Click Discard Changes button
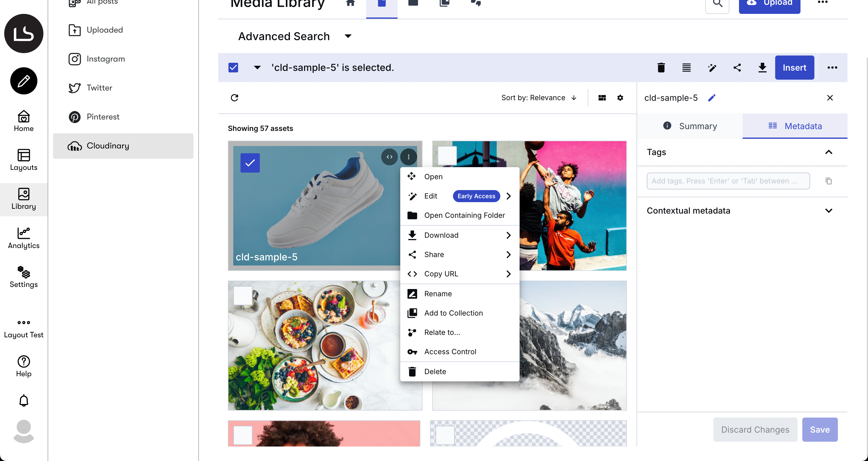This screenshot has height=461, width=868. pyautogui.click(x=755, y=430)
